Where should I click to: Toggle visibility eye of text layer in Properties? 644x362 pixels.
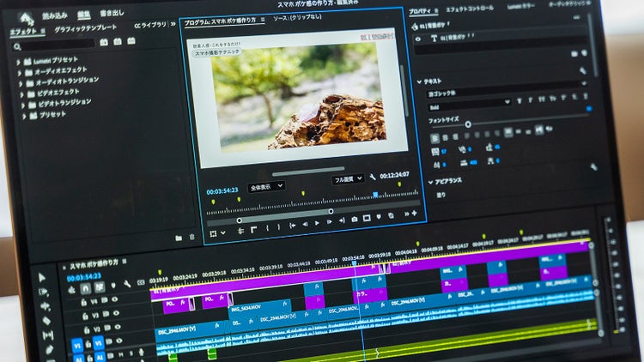click(418, 39)
